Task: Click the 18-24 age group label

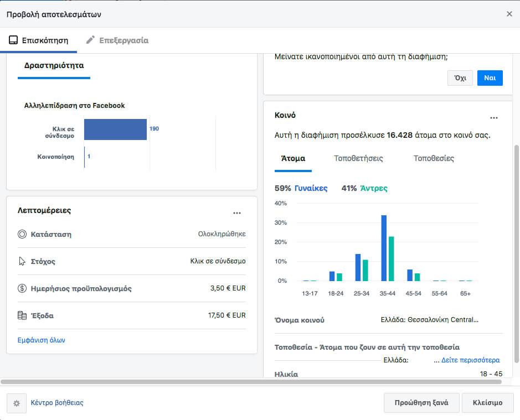Action: [x=336, y=293]
